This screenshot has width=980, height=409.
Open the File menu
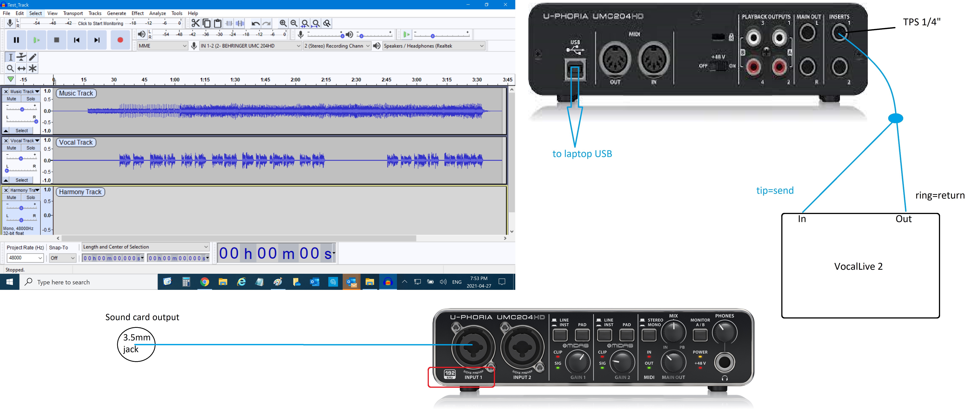pyautogui.click(x=6, y=13)
